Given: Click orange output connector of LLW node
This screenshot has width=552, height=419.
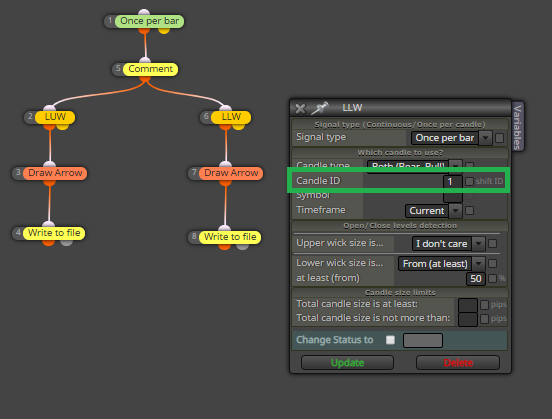Looking at the screenshot, I should pyautogui.click(x=225, y=126).
